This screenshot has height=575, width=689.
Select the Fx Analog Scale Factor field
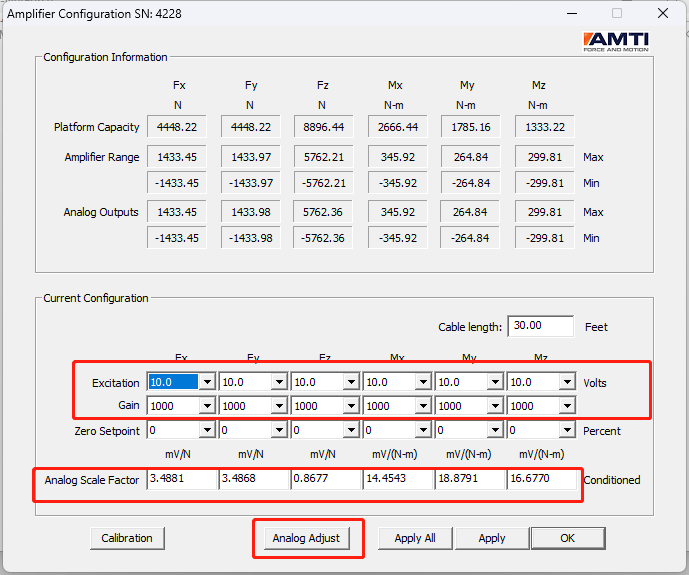point(182,479)
